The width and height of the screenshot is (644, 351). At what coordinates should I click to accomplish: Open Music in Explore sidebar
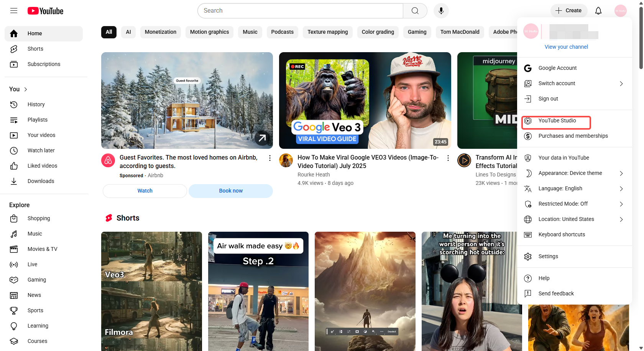click(44, 234)
